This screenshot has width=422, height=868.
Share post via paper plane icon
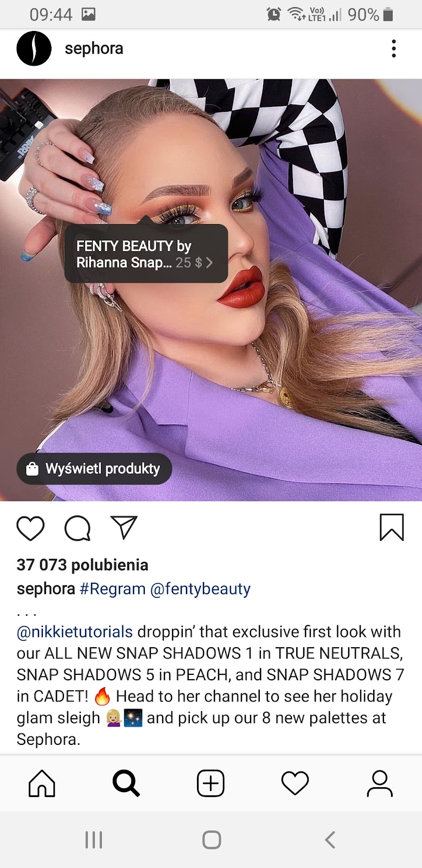[x=124, y=527]
